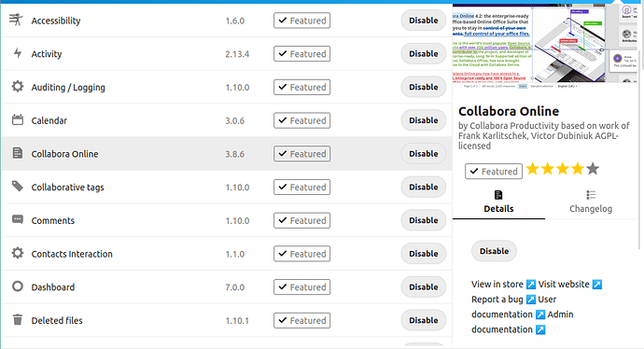Disable Collabora Online from the list row
The image size is (644, 349).
pyautogui.click(x=424, y=154)
